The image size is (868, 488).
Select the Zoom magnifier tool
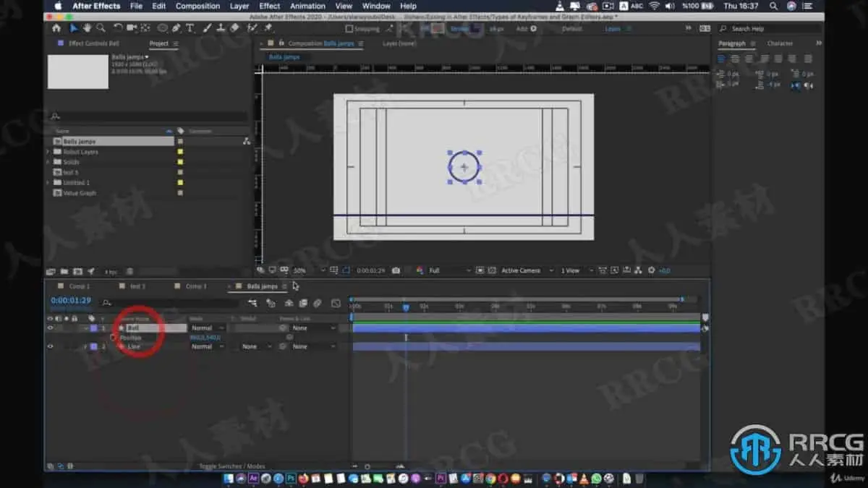coord(100,28)
